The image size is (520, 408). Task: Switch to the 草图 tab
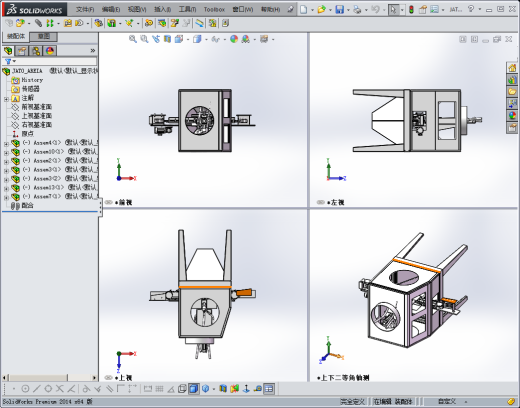44,36
